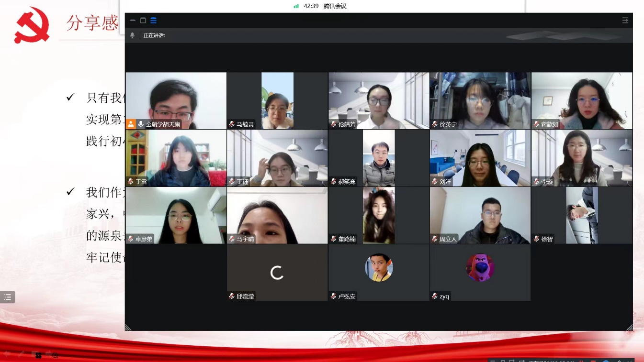The width and height of the screenshot is (644, 362).
Task: Click the loading video tile of 邱滢滢
Action: pos(277,273)
